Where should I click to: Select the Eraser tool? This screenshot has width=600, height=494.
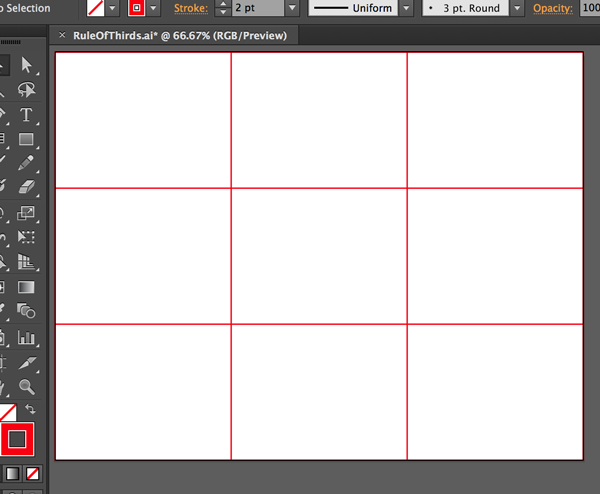click(26, 187)
